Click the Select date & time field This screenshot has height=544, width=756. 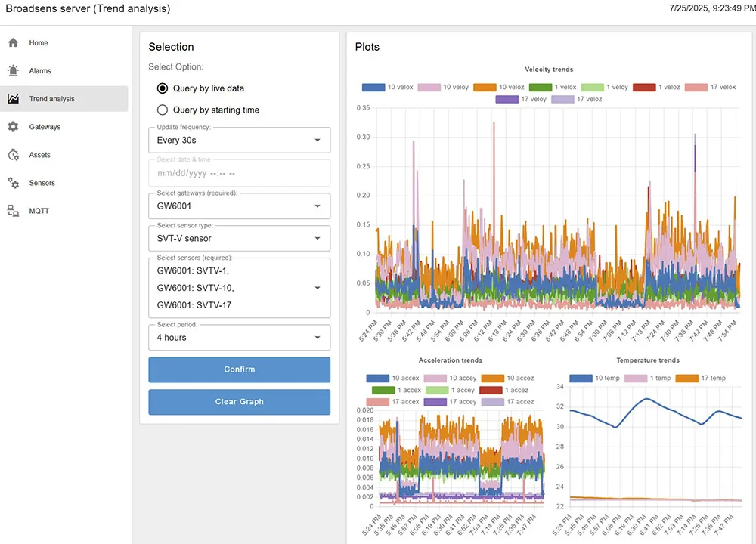[x=239, y=173]
